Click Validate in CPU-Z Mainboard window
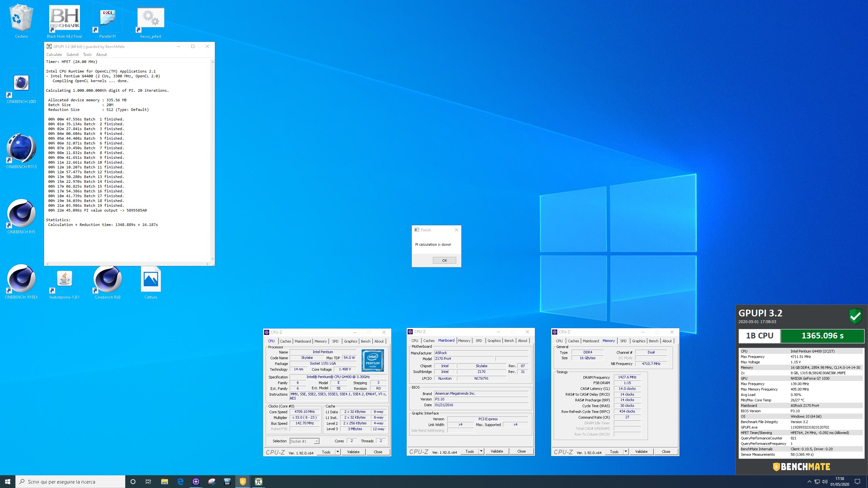868x488 pixels. [x=497, y=451]
